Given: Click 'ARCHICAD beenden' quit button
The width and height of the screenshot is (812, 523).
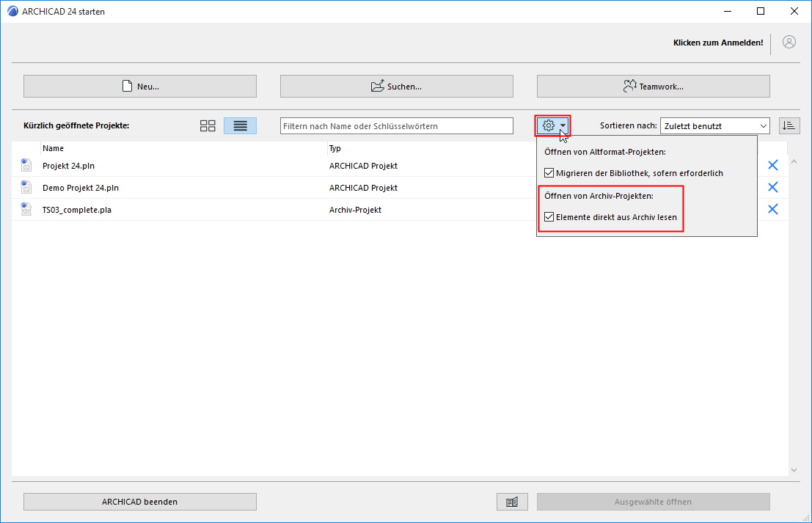Looking at the screenshot, I should pyautogui.click(x=140, y=502).
